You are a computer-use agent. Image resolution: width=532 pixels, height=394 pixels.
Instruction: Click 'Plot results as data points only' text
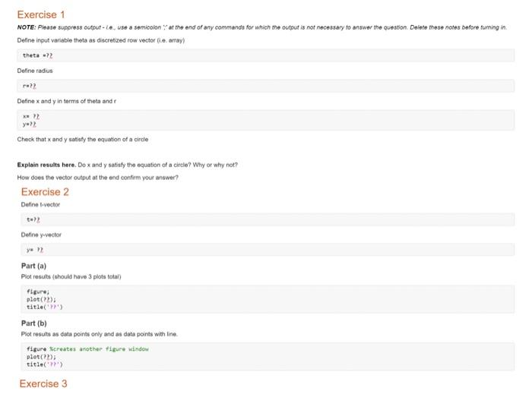99,334
